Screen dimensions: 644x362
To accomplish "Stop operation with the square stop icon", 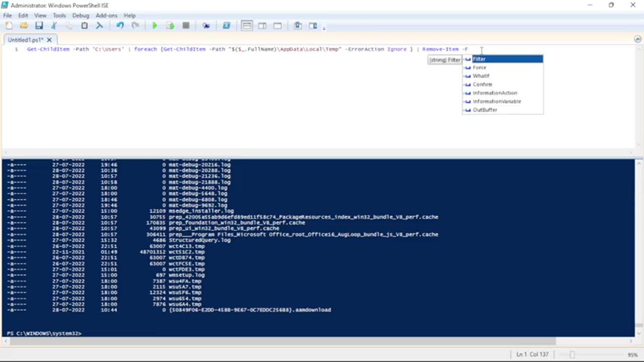I will (186, 26).
